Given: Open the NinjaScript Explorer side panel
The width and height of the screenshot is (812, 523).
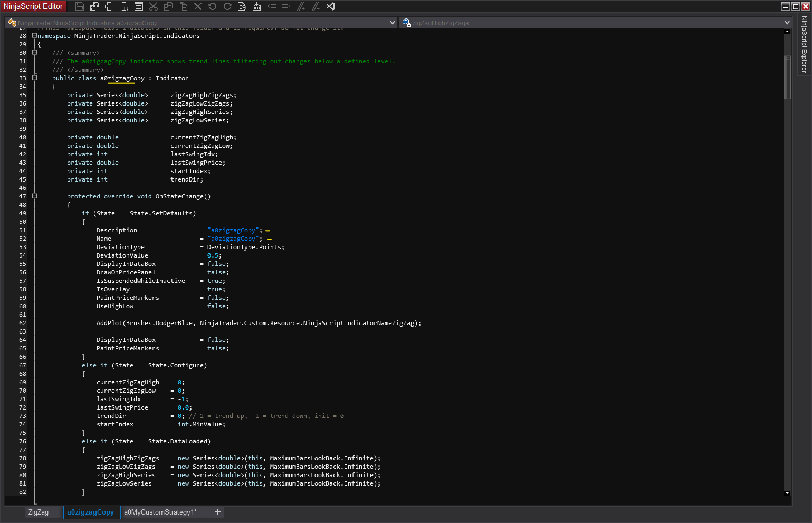Looking at the screenshot, I should point(804,44).
